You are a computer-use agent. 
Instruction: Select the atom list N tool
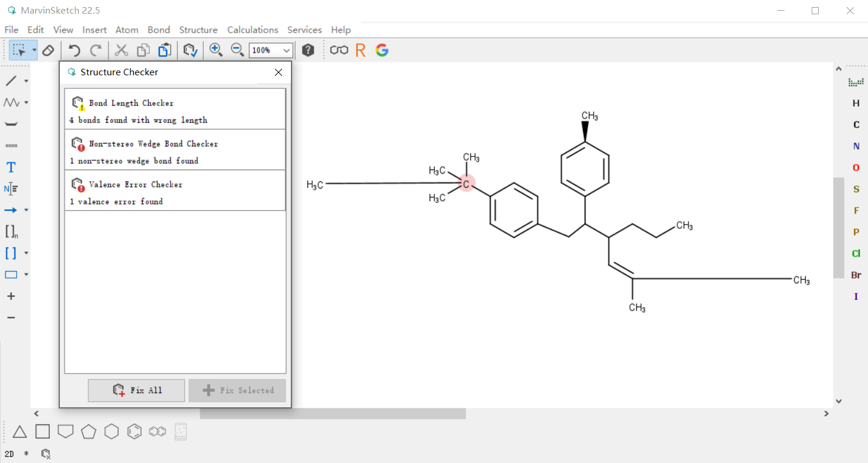pos(11,189)
